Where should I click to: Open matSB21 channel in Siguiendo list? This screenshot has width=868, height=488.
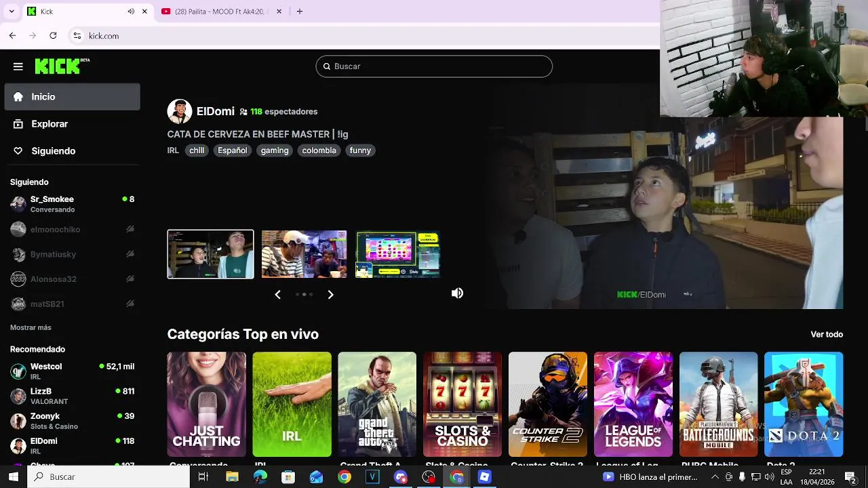click(x=73, y=304)
